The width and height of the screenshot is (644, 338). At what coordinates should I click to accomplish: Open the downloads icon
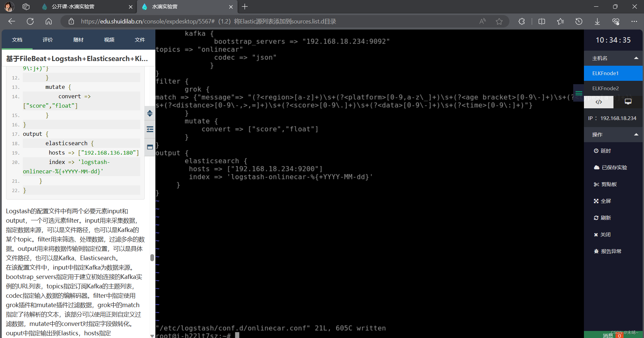pos(597,21)
